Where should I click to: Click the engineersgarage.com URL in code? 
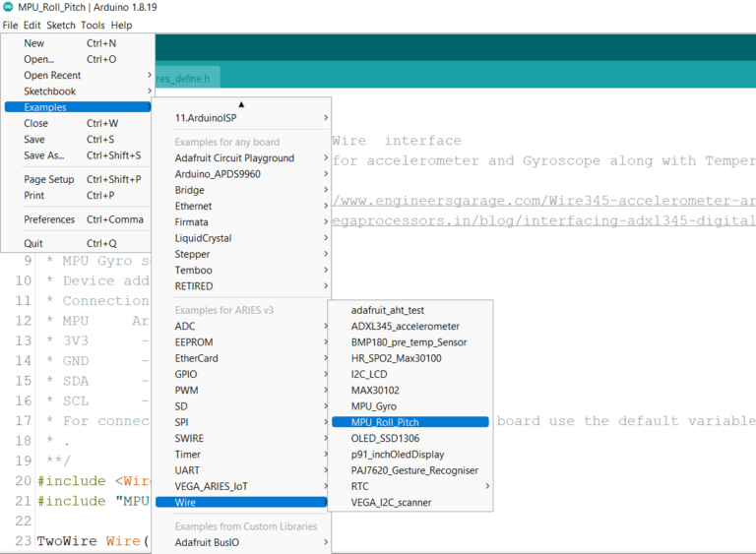point(541,201)
